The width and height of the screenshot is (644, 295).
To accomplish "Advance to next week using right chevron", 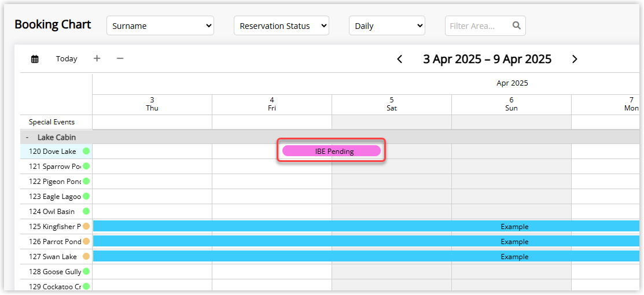I will click(x=574, y=59).
